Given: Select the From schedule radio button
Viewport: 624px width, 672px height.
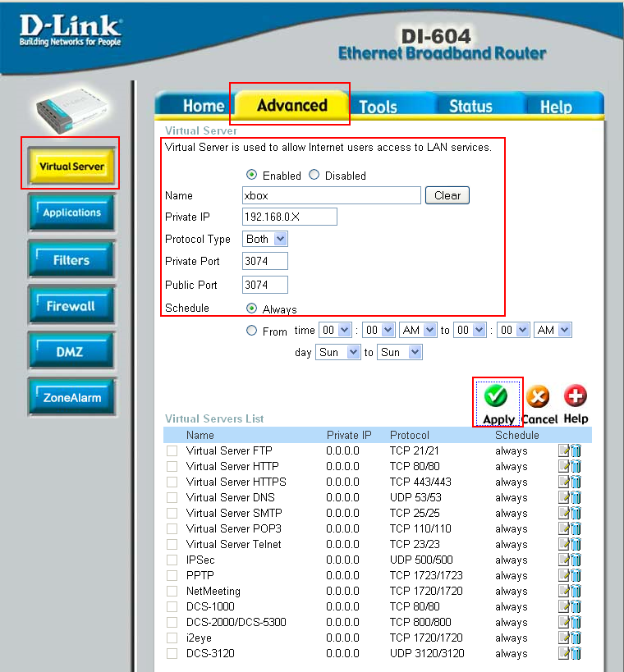Looking at the screenshot, I should click(x=252, y=331).
